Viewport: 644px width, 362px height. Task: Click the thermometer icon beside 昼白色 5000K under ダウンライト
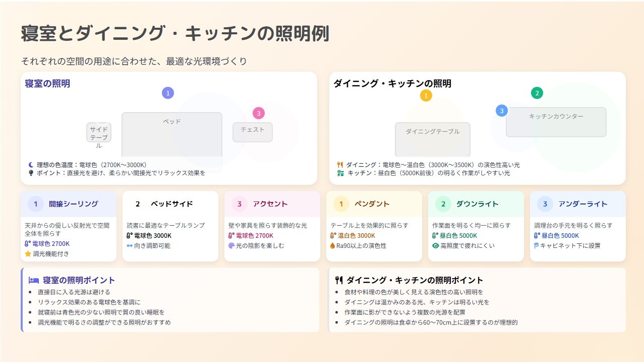435,235
